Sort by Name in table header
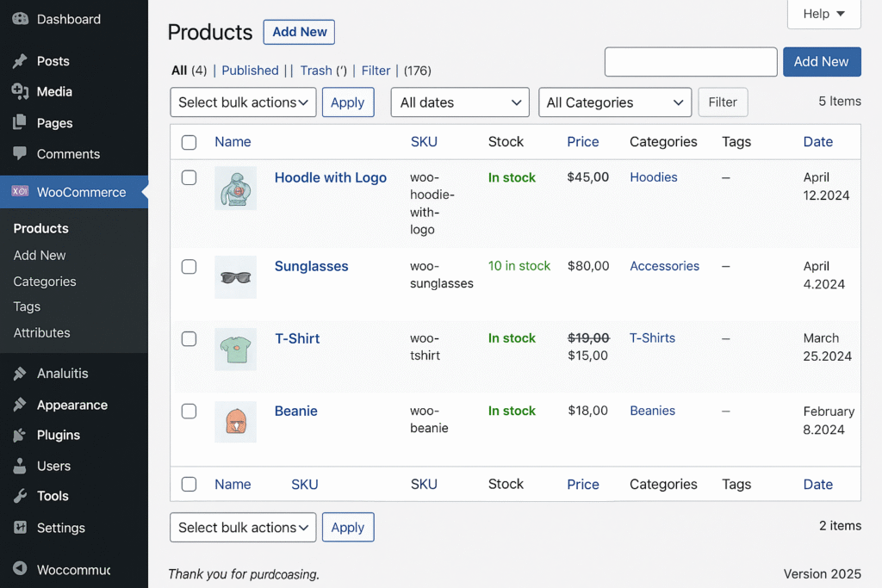The width and height of the screenshot is (882, 588). pyautogui.click(x=233, y=142)
